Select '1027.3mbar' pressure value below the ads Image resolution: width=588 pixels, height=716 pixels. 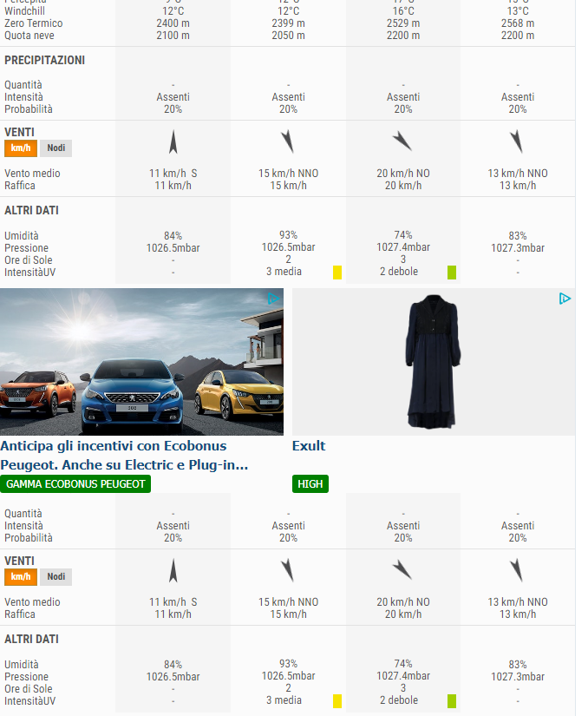click(x=518, y=677)
